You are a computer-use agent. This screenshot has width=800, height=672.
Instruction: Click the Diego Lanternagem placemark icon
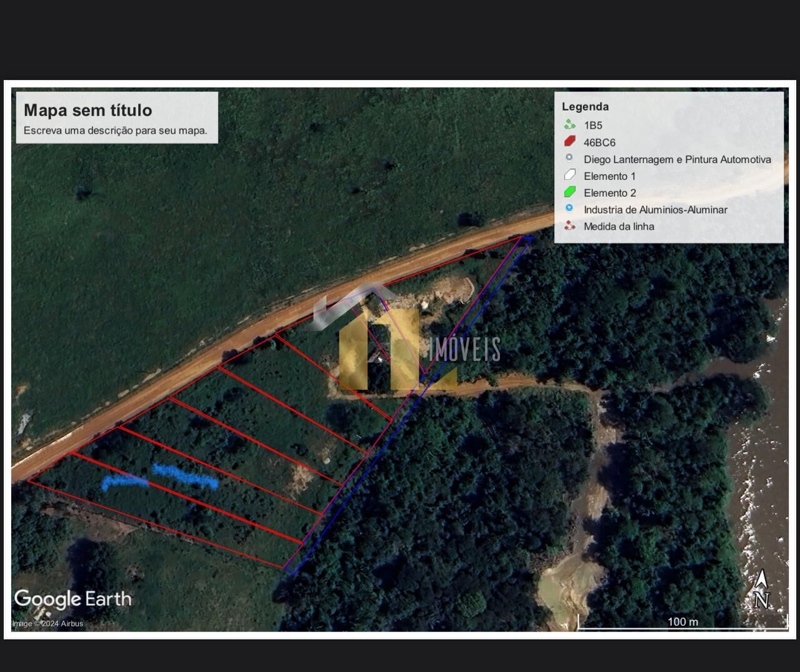click(569, 158)
